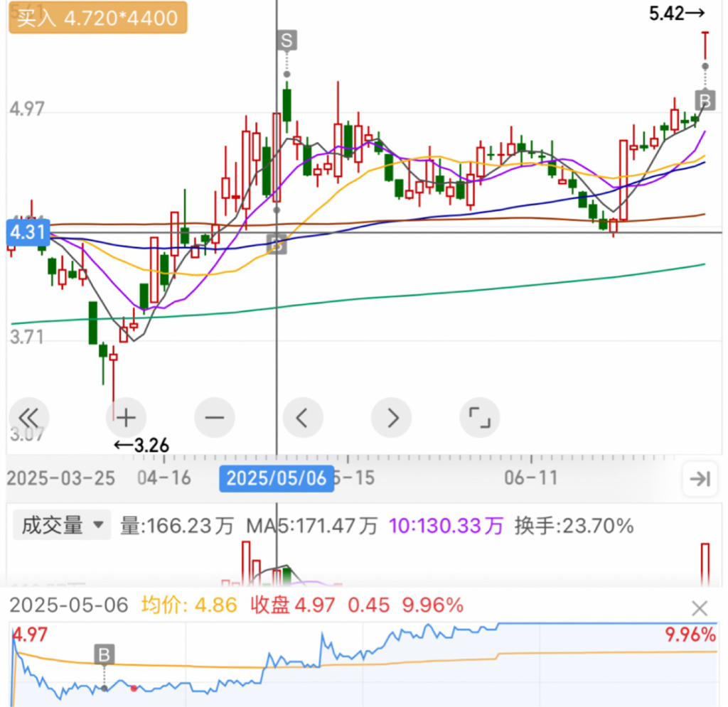This screenshot has height=707, width=728.
Task: Jump to earliest data with double-left arrow
Action: click(x=29, y=418)
